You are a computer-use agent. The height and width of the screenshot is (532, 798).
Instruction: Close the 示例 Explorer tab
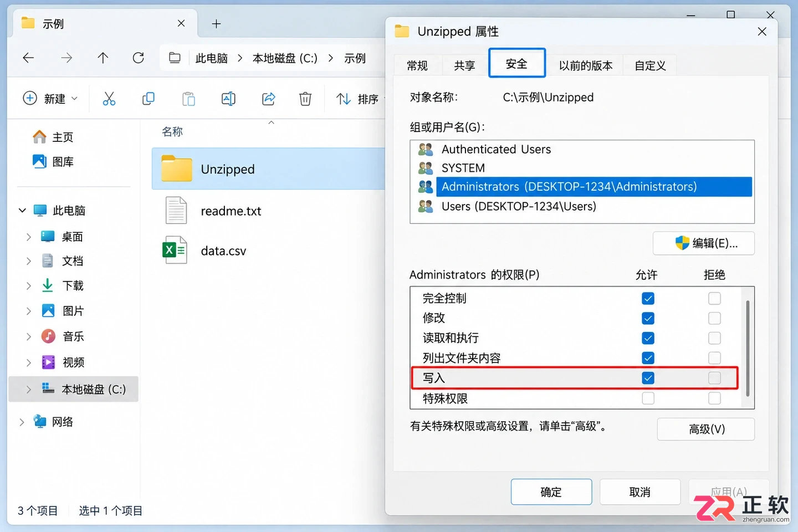181,23
